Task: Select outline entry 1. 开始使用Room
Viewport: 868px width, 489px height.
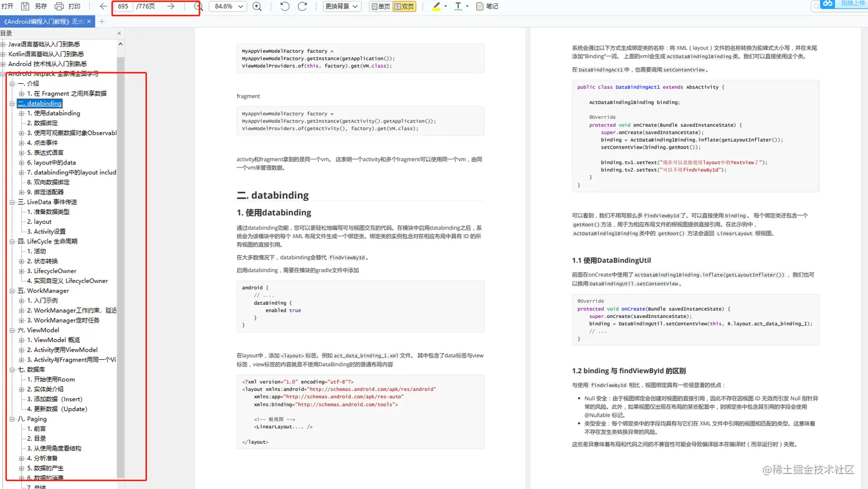Action: [x=51, y=379]
